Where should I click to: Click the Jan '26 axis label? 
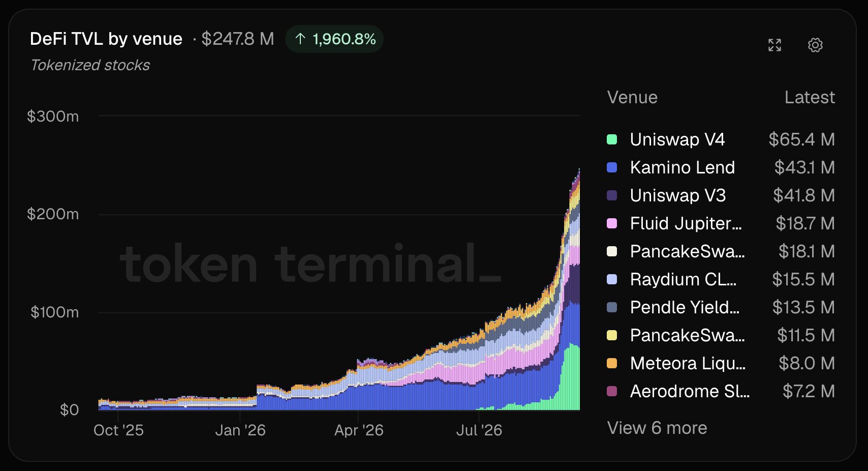(x=240, y=430)
